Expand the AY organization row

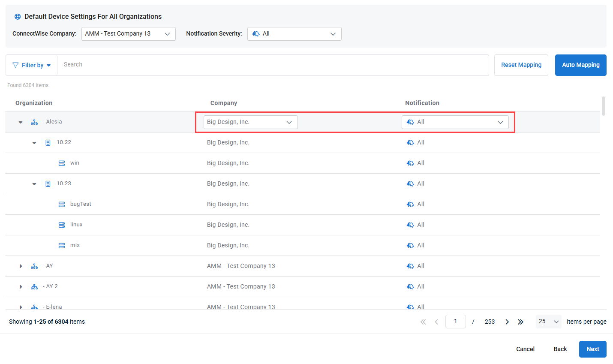point(21,266)
